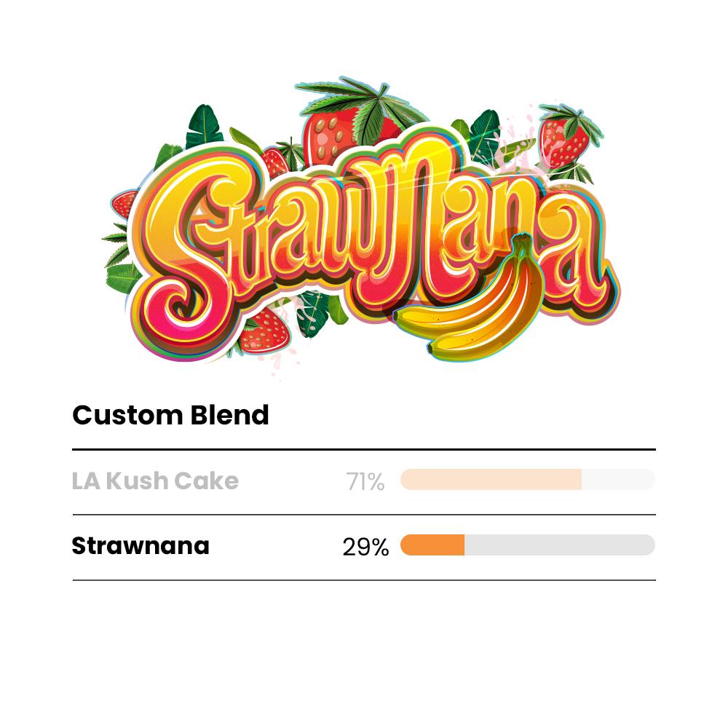This screenshot has height=728, width=728.
Task: Select the LA Kush Cake row label
Action: (155, 481)
